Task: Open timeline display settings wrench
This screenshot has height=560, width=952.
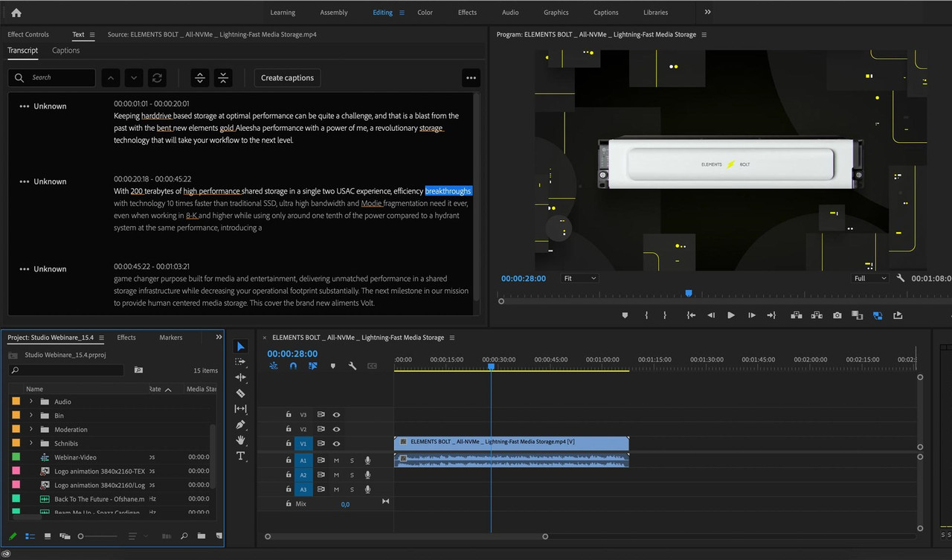Action: pyautogui.click(x=353, y=366)
